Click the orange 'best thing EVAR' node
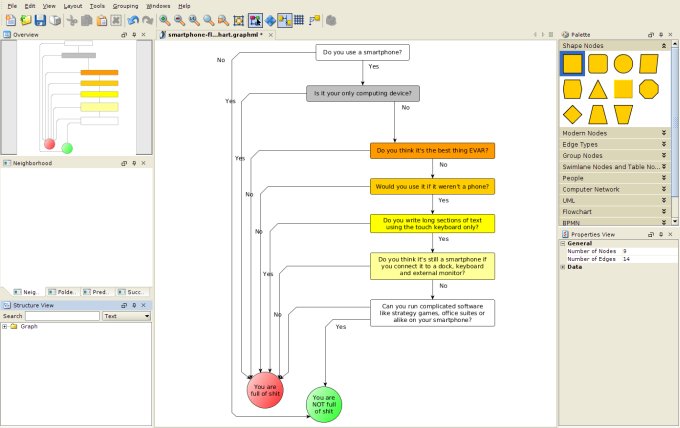The image size is (680, 428). (432, 151)
